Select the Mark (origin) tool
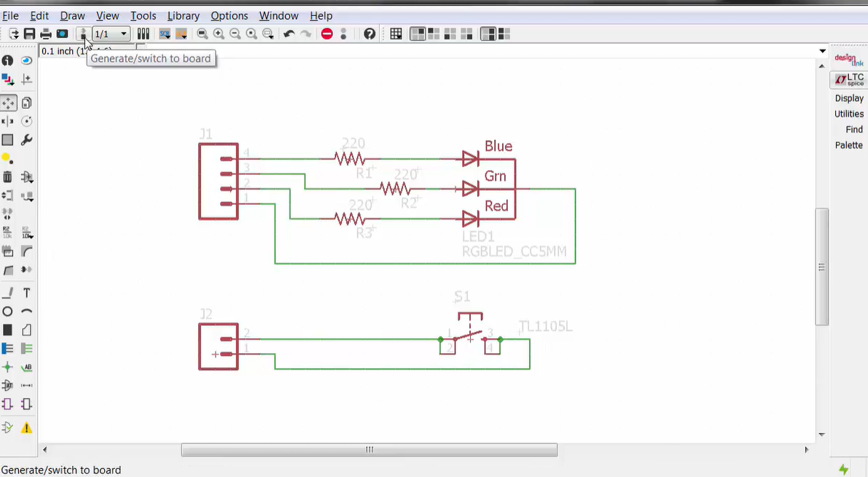 pos(26,79)
